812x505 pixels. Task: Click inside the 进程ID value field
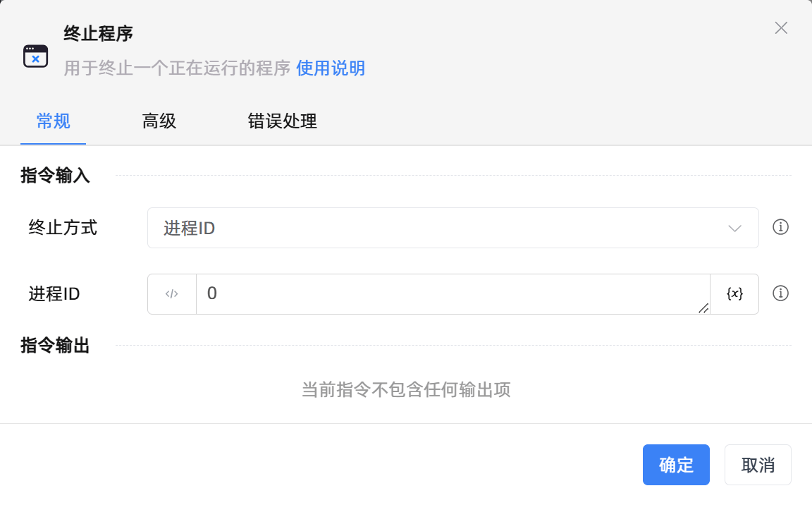pos(451,293)
